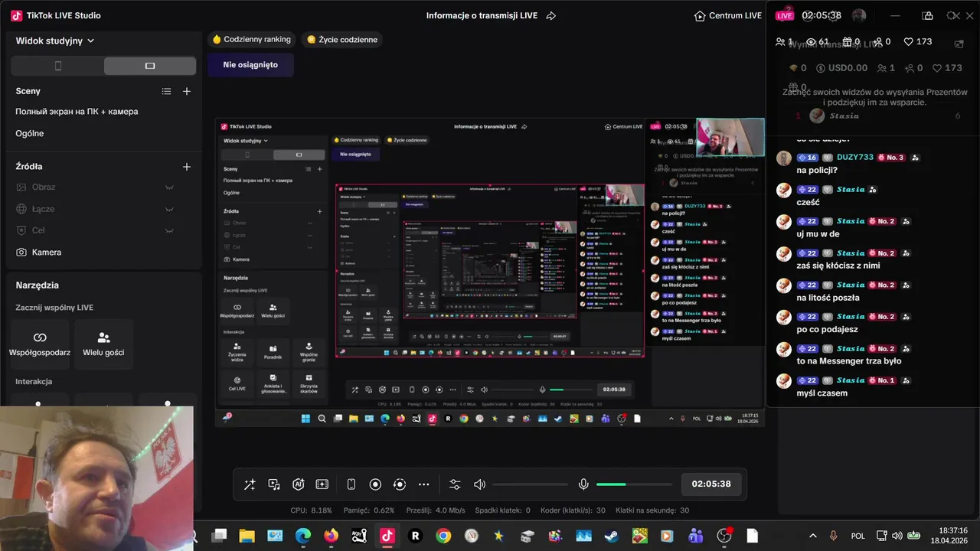This screenshot has height=551, width=980.
Task: Switch to landscape layout
Action: click(x=150, y=66)
